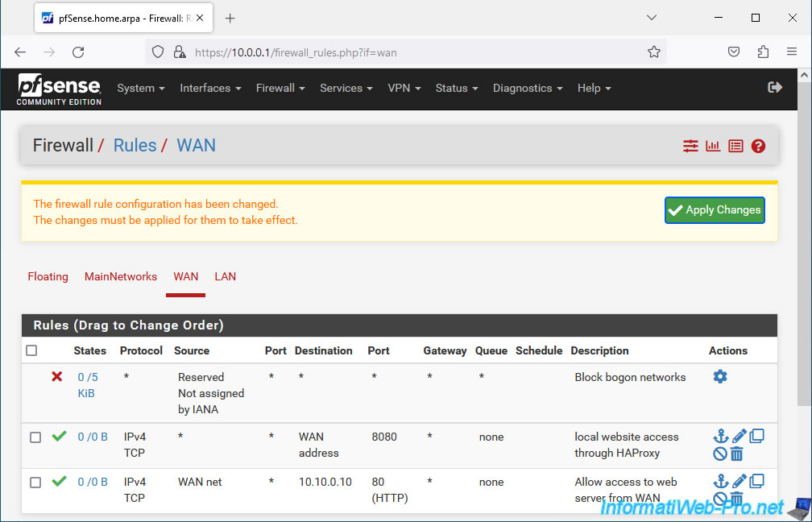Disable the HAProxy 8080 rule
This screenshot has width=812, height=522.
pyautogui.click(x=720, y=454)
